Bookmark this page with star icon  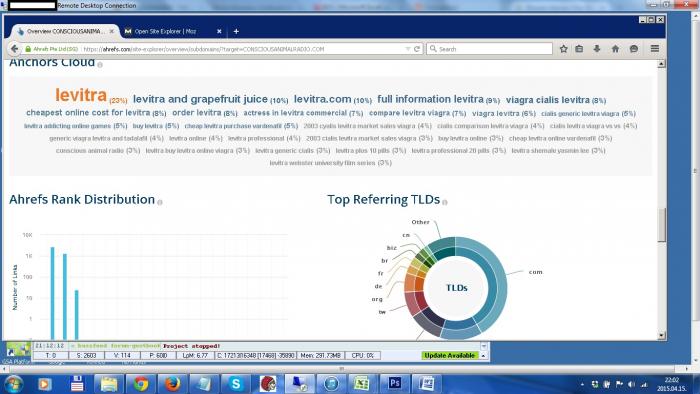pyautogui.click(x=563, y=49)
